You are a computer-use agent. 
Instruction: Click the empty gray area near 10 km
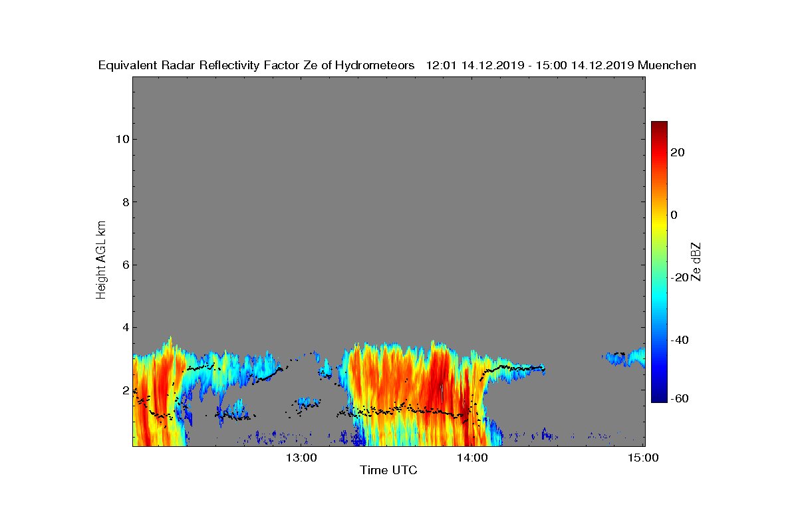(x=388, y=139)
